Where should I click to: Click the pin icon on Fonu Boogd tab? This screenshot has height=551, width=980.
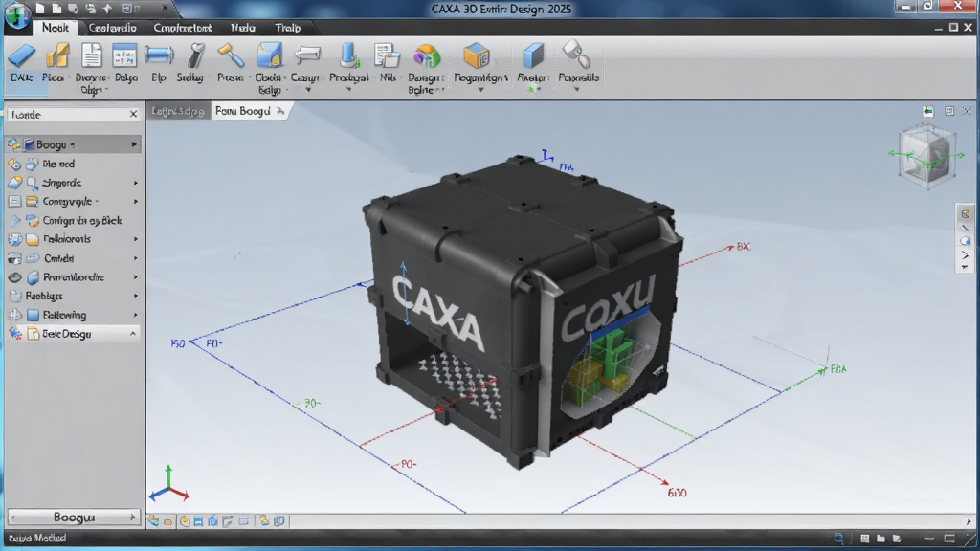[x=280, y=111]
